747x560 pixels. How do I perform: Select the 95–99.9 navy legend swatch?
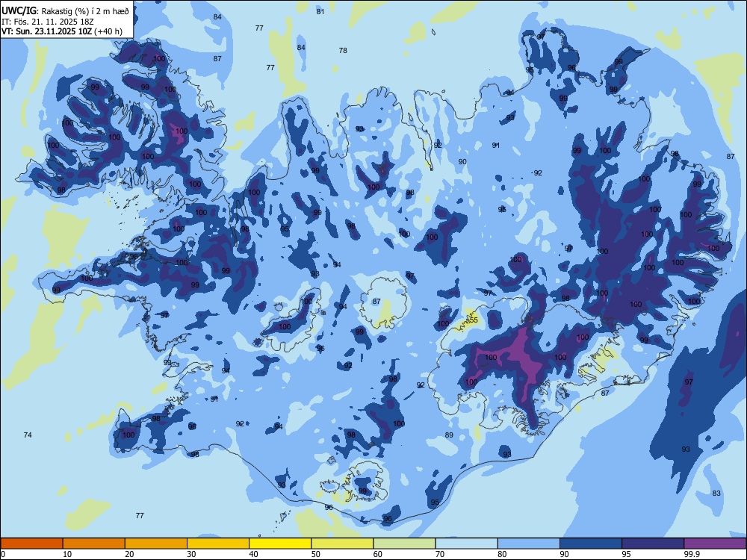point(653,544)
